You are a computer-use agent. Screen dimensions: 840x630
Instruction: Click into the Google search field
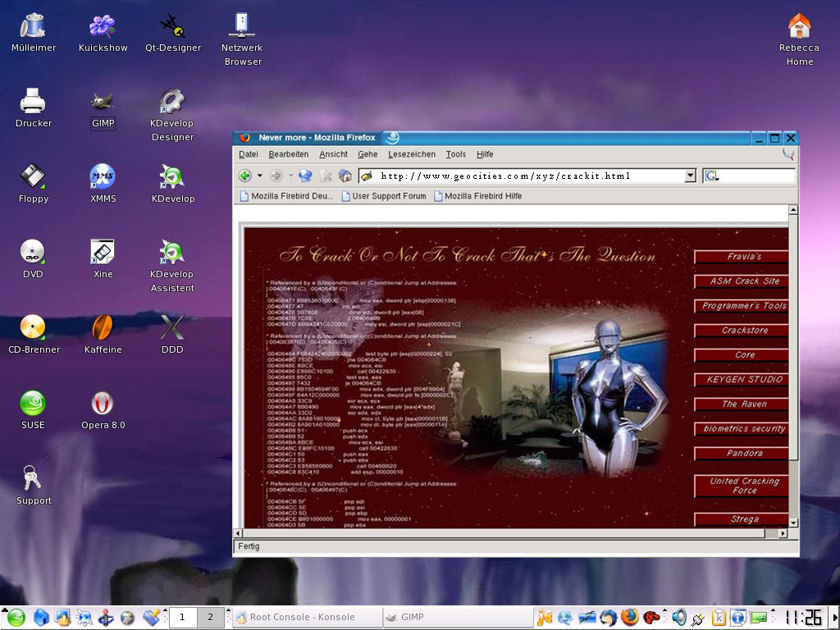coord(757,176)
